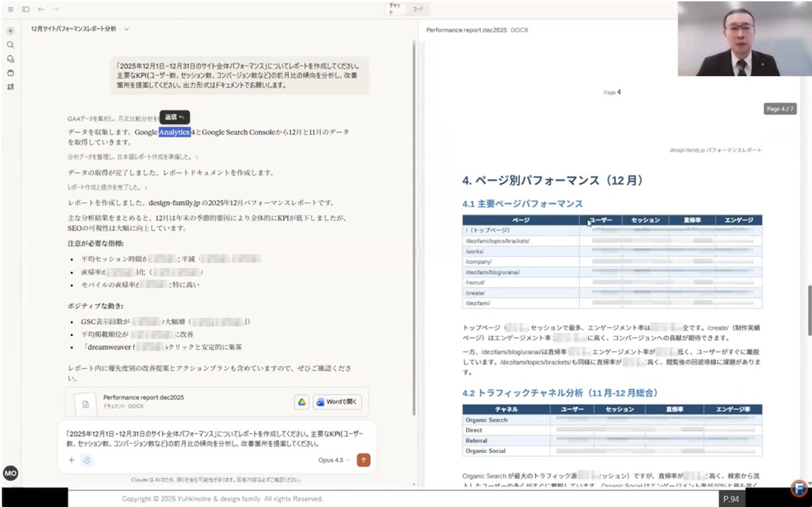Toggle the sidebar panel visibility
Image resolution: width=812 pixels, height=507 pixels.
click(24, 9)
